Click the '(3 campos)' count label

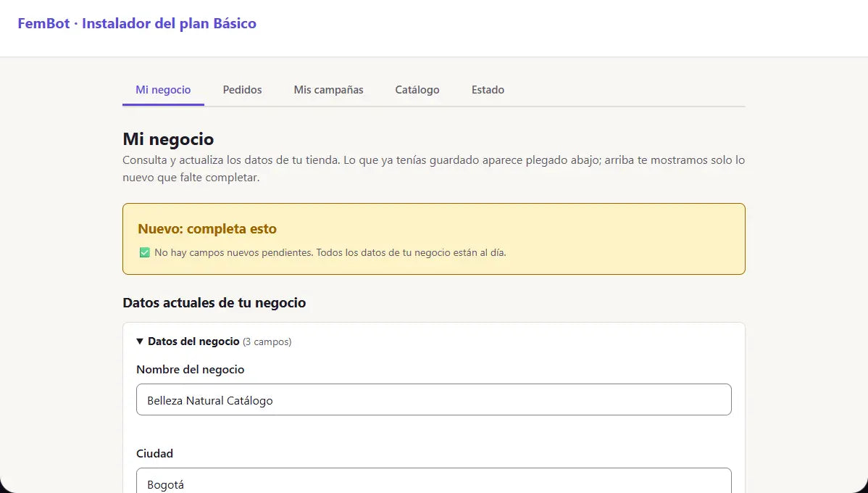coord(267,341)
